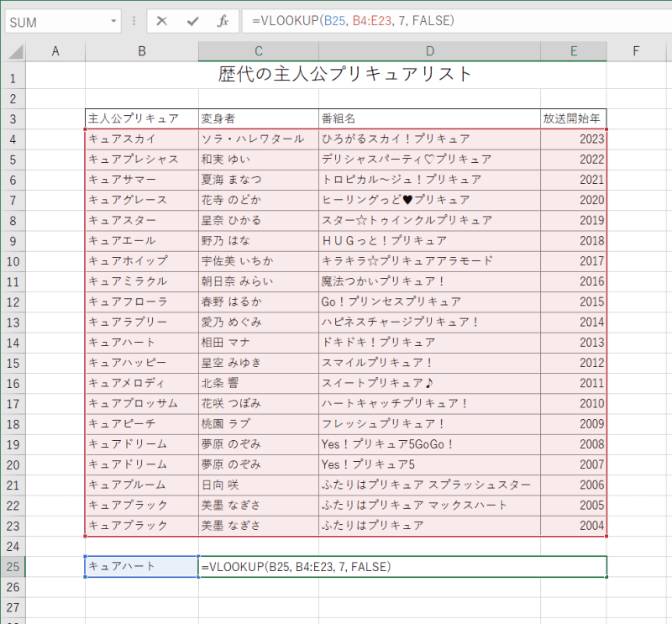Select cell キュアエール

click(142, 241)
